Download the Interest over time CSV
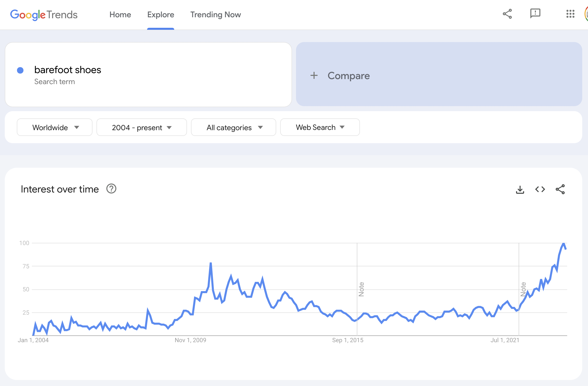Viewport: 588px width, 386px height. pyautogui.click(x=520, y=189)
